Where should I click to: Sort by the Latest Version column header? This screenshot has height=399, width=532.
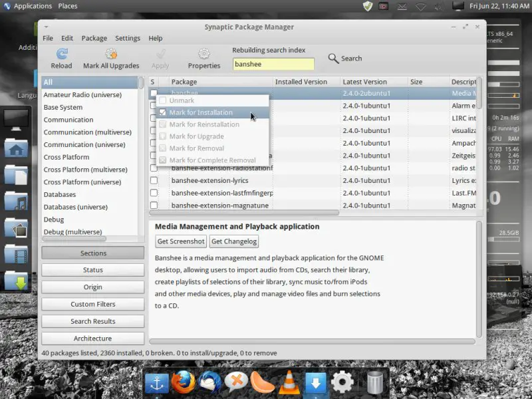click(374, 82)
